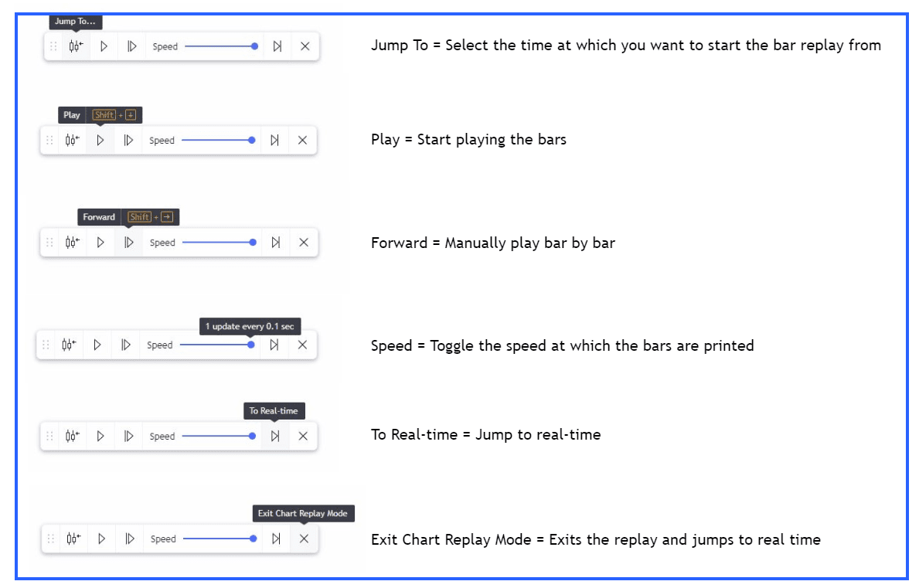The width and height of the screenshot is (919, 588).
Task: Click X close icon in Forward tooltip toolbar
Action: pos(304,243)
